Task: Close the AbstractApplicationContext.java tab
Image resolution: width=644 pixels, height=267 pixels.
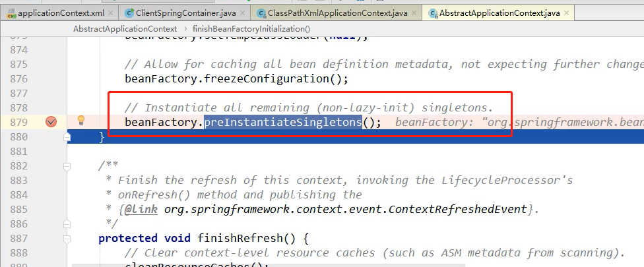Action: click(x=566, y=13)
